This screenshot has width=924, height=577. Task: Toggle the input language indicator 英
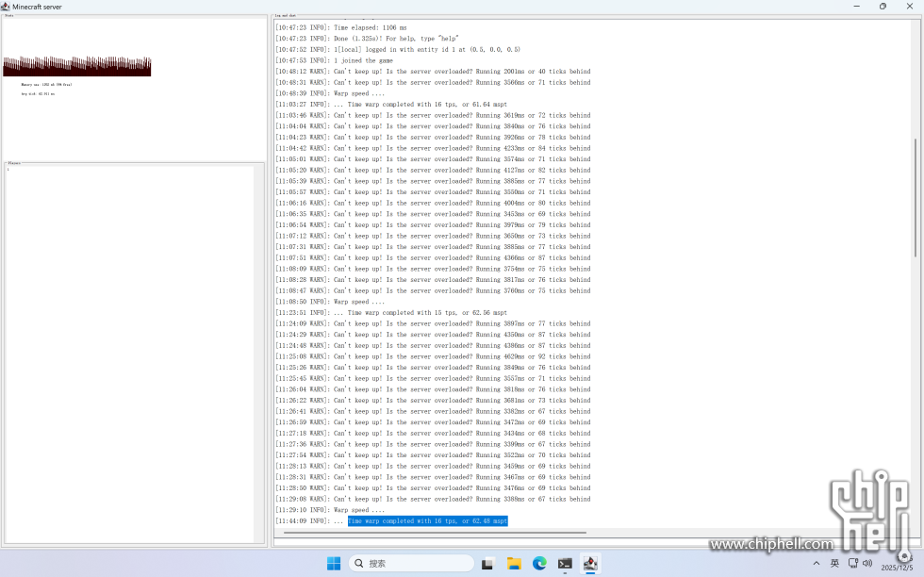[x=834, y=563]
